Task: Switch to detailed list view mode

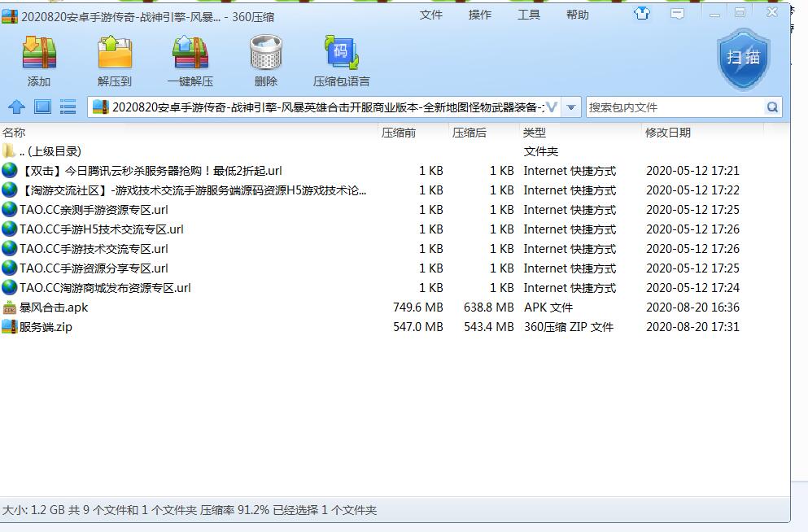Action: (68, 107)
